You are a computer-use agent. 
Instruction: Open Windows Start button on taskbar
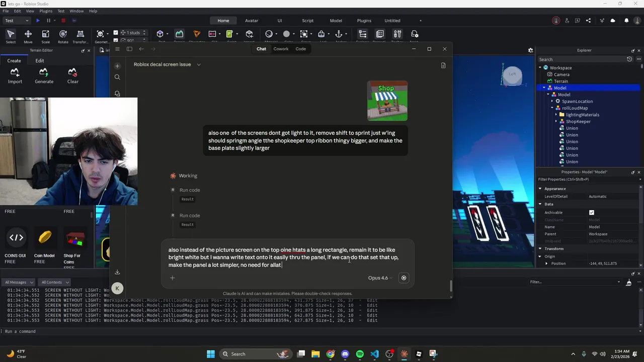pyautogui.click(x=211, y=354)
